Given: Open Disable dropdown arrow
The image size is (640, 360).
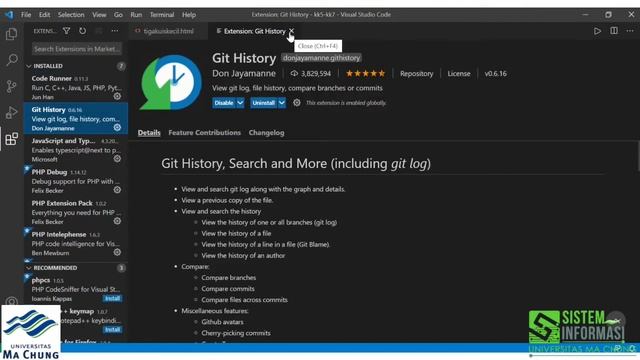Looking at the screenshot, I should click(x=240, y=103).
